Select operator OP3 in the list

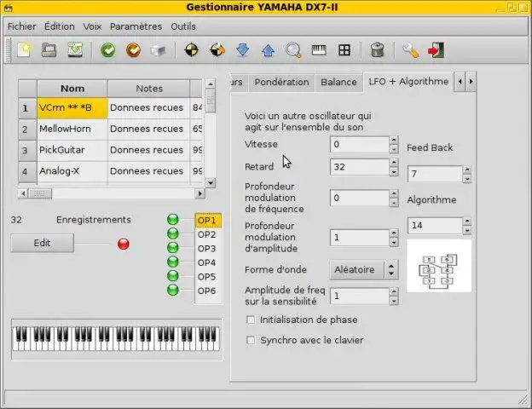tap(208, 249)
